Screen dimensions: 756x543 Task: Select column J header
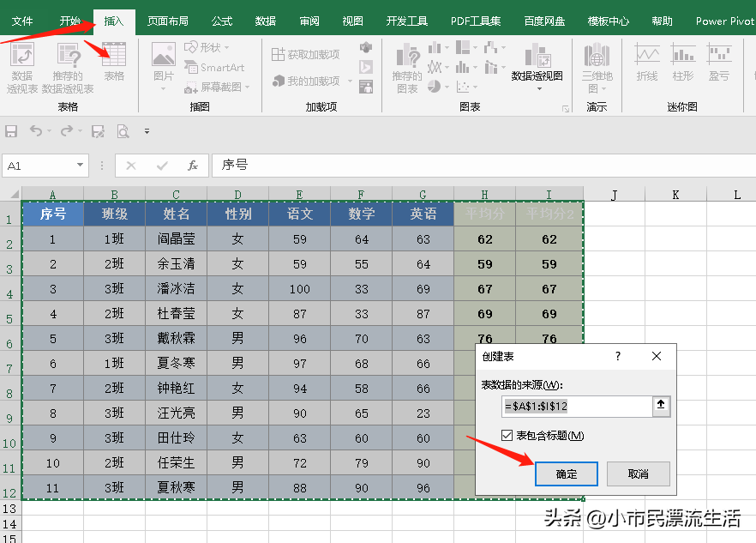click(614, 195)
